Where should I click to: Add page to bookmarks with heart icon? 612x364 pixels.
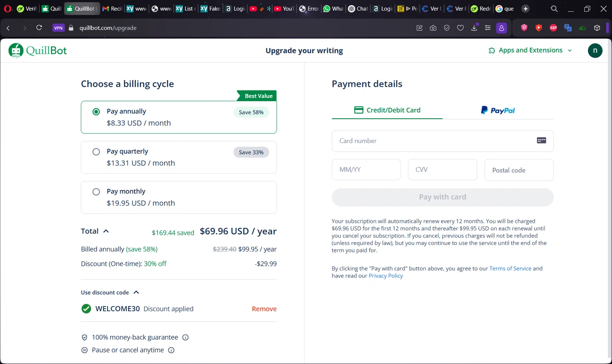[x=460, y=28]
